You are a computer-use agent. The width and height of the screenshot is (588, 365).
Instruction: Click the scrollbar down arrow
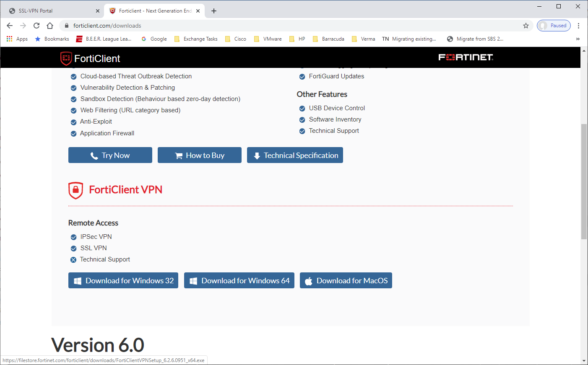point(584,361)
